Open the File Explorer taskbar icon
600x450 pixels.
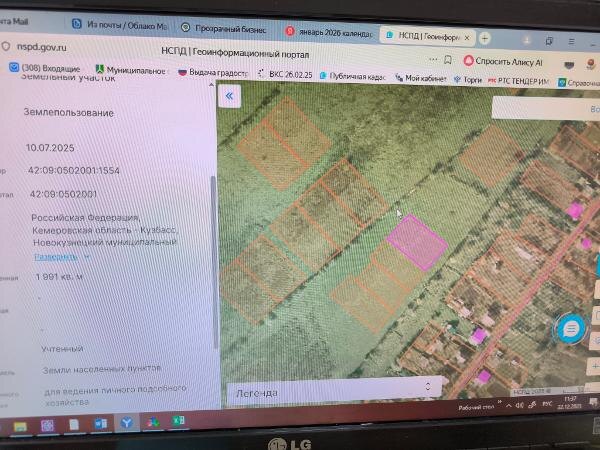tap(20, 426)
